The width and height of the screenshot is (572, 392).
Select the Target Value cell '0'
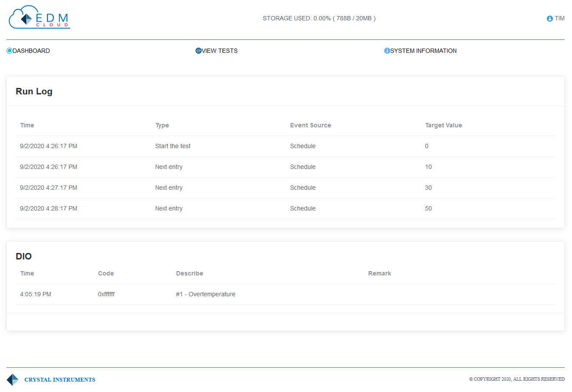tap(427, 146)
